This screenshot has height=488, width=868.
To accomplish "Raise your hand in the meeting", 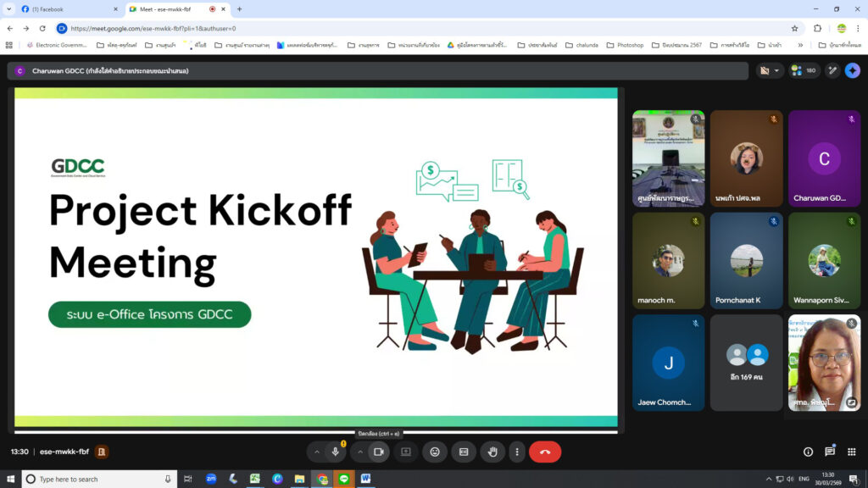I will [x=492, y=452].
